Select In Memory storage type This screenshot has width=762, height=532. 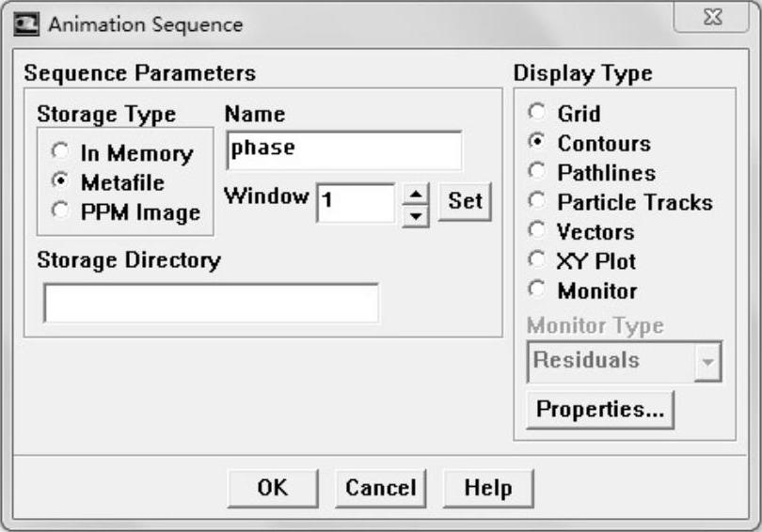click(61, 151)
